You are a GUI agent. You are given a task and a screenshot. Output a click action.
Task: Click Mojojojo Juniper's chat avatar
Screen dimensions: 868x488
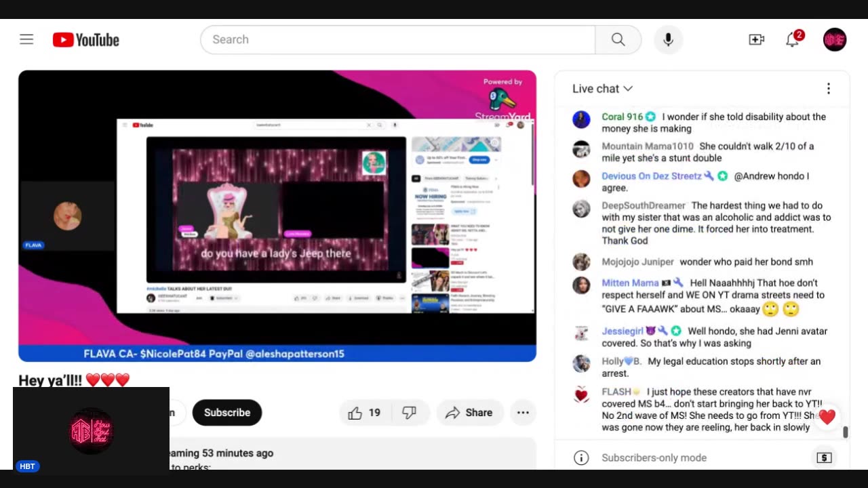pos(581,262)
